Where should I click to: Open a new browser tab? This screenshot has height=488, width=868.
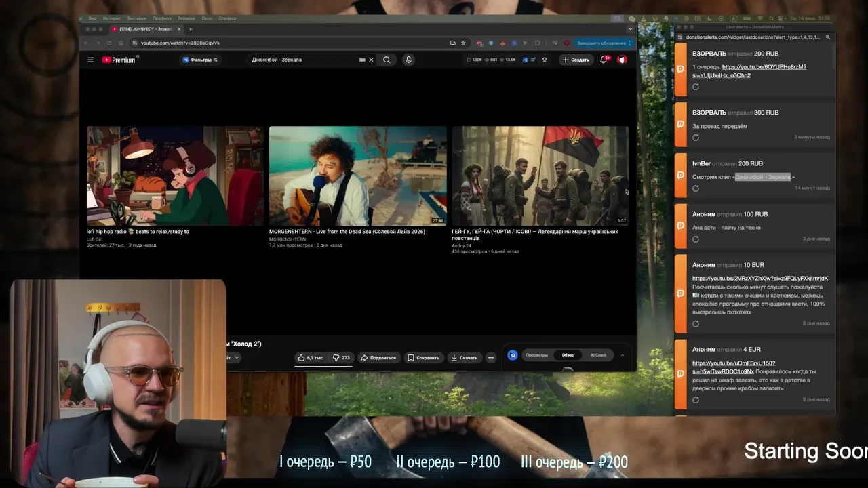click(191, 29)
